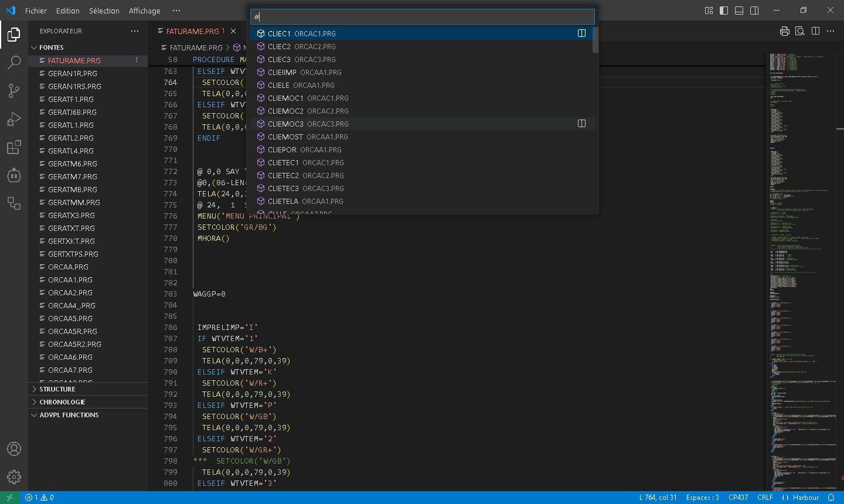The height and width of the screenshot is (504, 844).
Task: Open the Sélection menu
Action: tap(104, 11)
